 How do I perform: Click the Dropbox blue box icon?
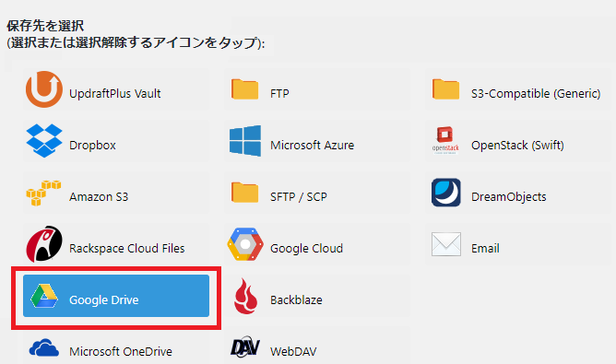pyautogui.click(x=44, y=141)
